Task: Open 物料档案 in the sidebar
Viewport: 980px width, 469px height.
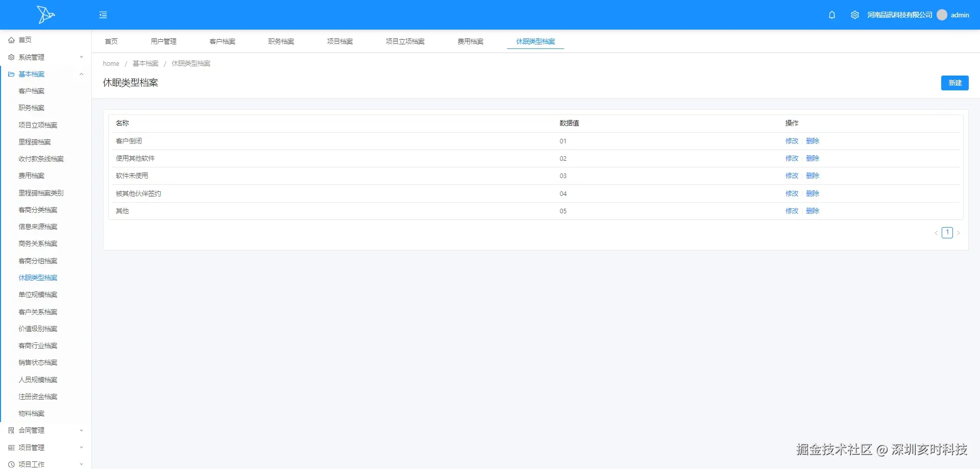Action: 32,413
